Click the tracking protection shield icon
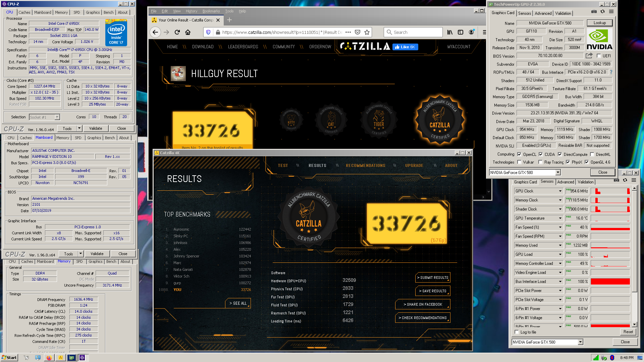 pyautogui.click(x=208, y=32)
